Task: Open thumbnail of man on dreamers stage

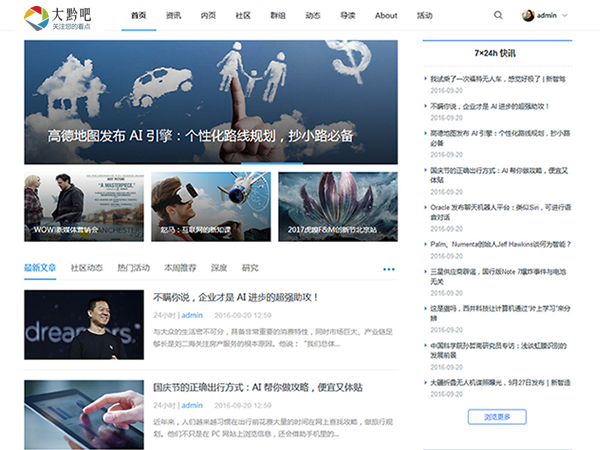Action: pos(84,324)
